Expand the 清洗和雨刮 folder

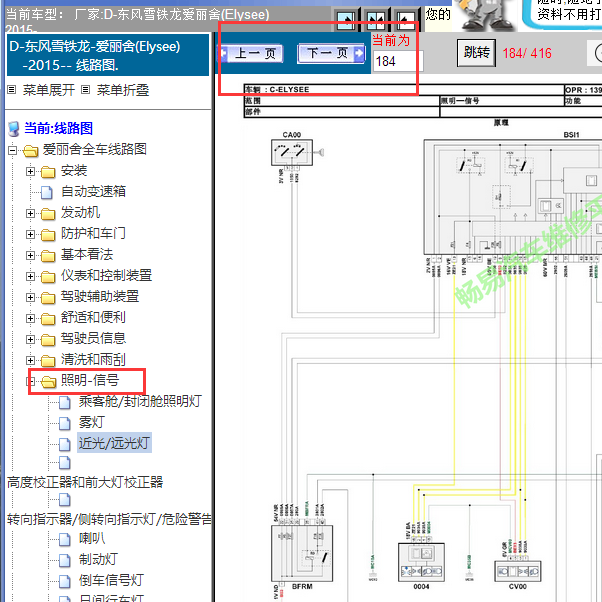[x=30, y=360]
